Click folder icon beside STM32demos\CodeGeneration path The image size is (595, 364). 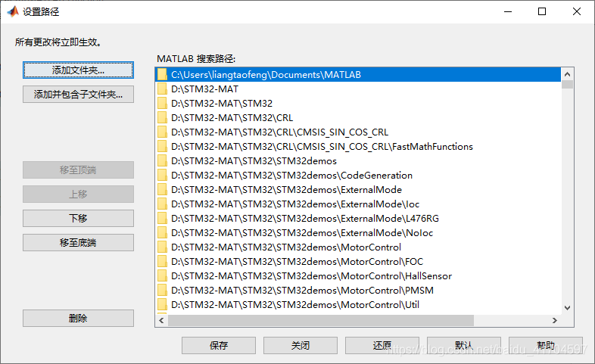(x=162, y=175)
